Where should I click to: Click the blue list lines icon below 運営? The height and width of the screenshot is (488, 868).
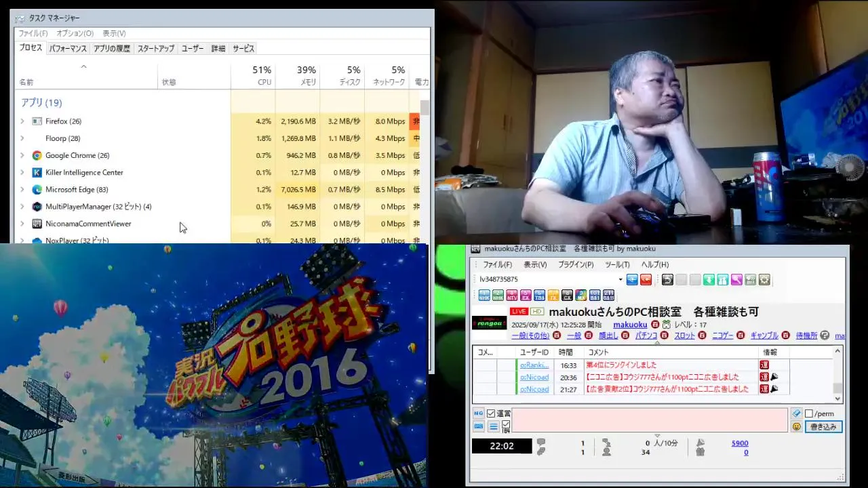(493, 426)
